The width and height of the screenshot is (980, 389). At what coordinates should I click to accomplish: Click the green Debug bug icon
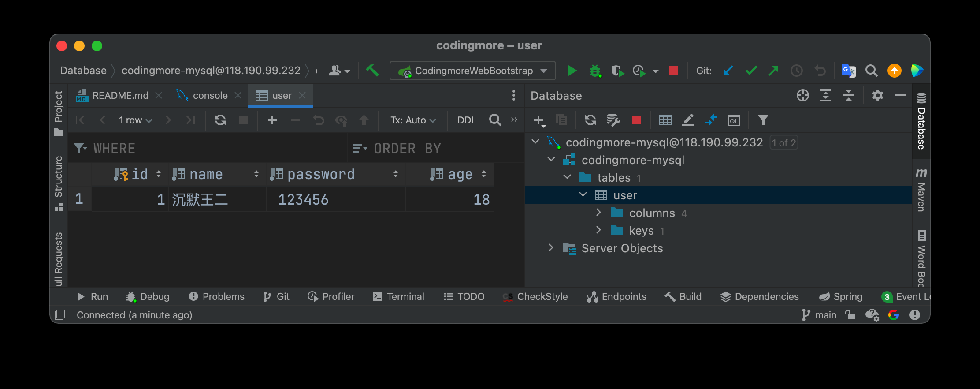pos(595,71)
